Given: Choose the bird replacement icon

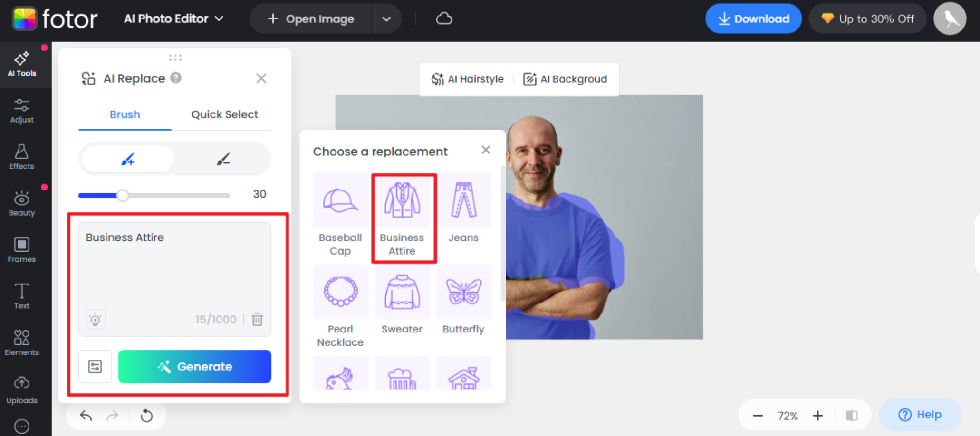Looking at the screenshot, I should pyautogui.click(x=340, y=373).
